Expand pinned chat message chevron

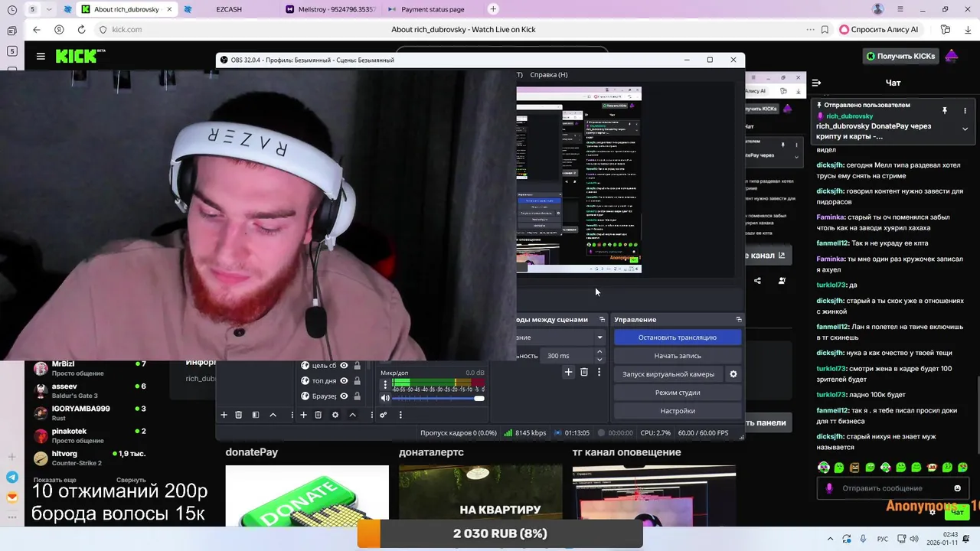click(965, 129)
